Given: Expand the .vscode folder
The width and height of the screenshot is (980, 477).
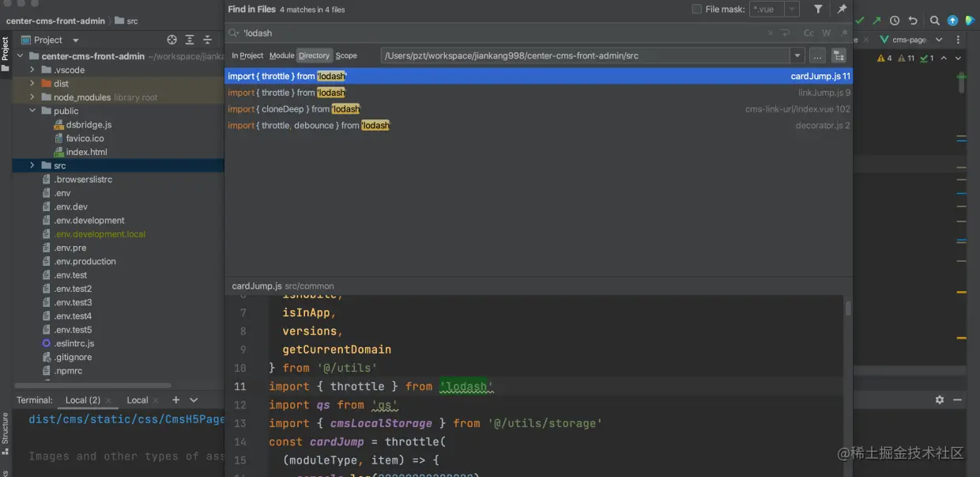Looking at the screenshot, I should 32,70.
